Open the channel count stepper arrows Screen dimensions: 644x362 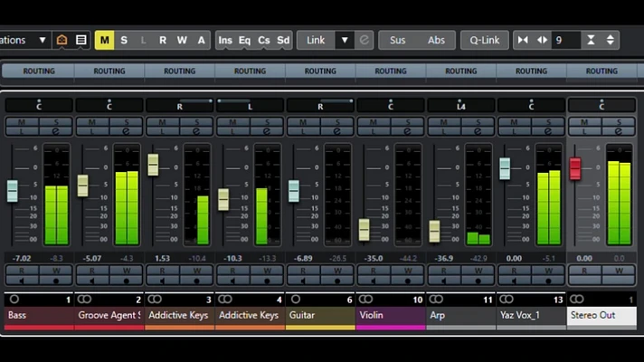pyautogui.click(x=611, y=40)
